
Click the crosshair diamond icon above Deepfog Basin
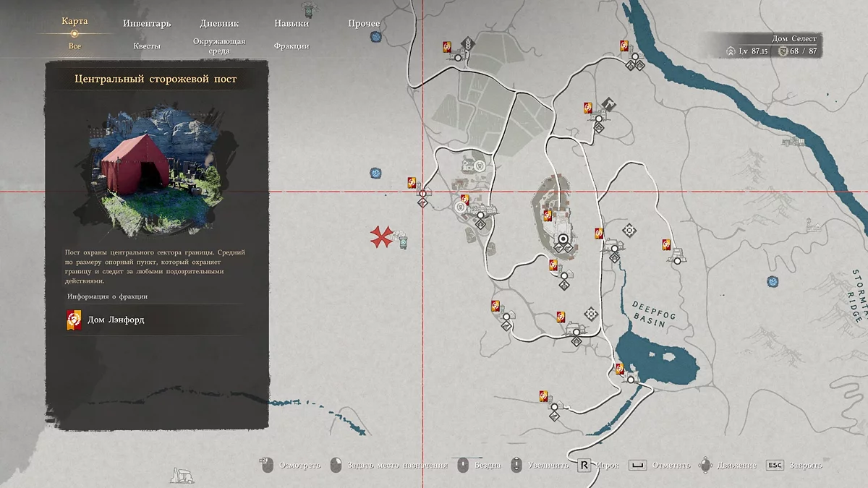629,231
